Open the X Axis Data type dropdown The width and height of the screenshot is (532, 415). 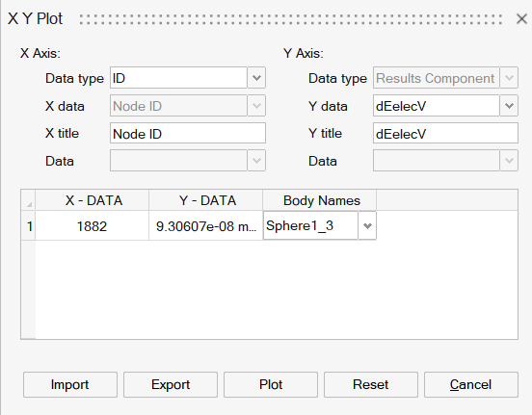coord(256,78)
